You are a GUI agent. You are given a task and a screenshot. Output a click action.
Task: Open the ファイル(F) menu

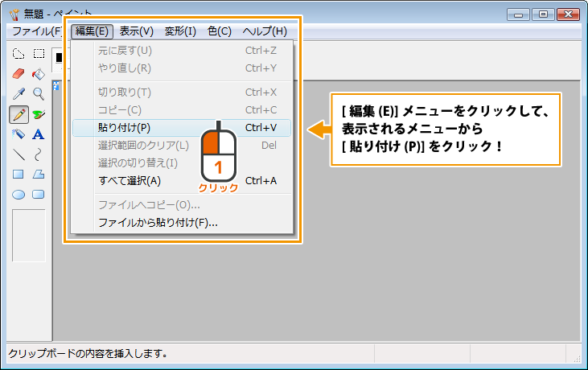(37, 31)
